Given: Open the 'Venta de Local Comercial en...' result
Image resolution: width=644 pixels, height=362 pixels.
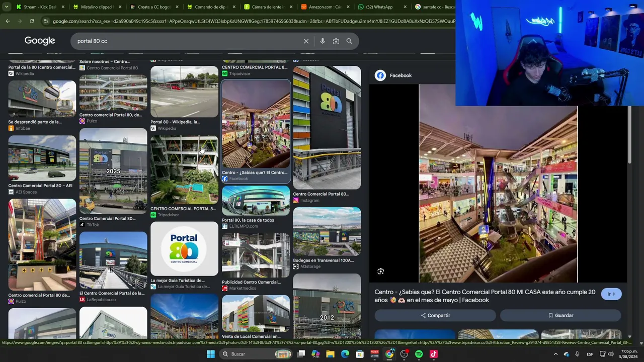Looking at the screenshot, I should tap(256, 317).
